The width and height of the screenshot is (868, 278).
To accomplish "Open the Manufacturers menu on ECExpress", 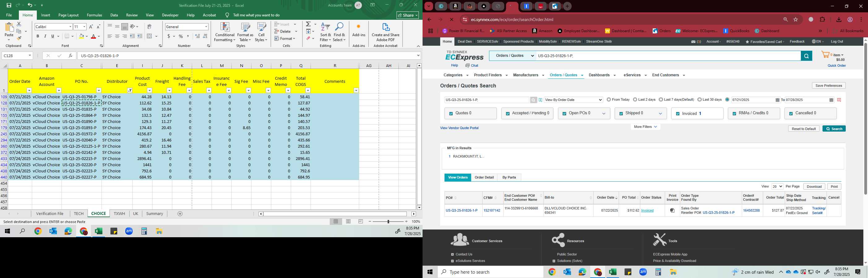I will tap(528, 75).
